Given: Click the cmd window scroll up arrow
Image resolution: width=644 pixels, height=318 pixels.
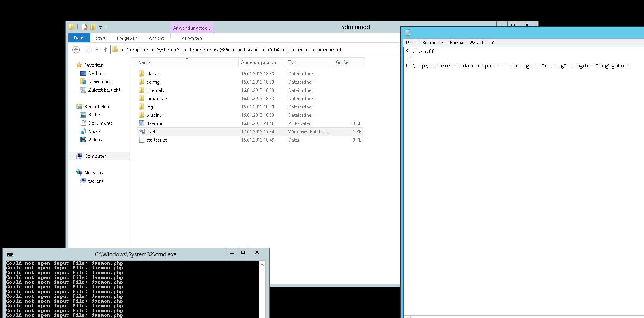Looking at the screenshot, I should point(262,265).
